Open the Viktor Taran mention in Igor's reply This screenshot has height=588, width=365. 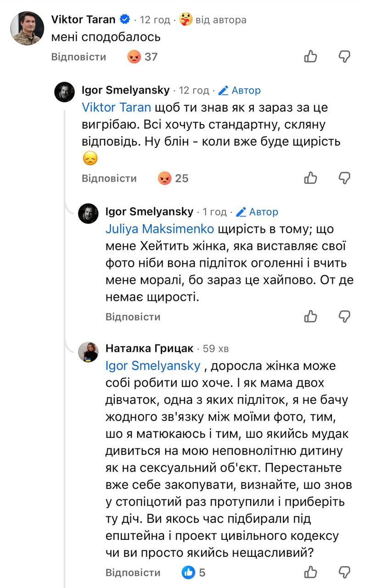click(116, 107)
